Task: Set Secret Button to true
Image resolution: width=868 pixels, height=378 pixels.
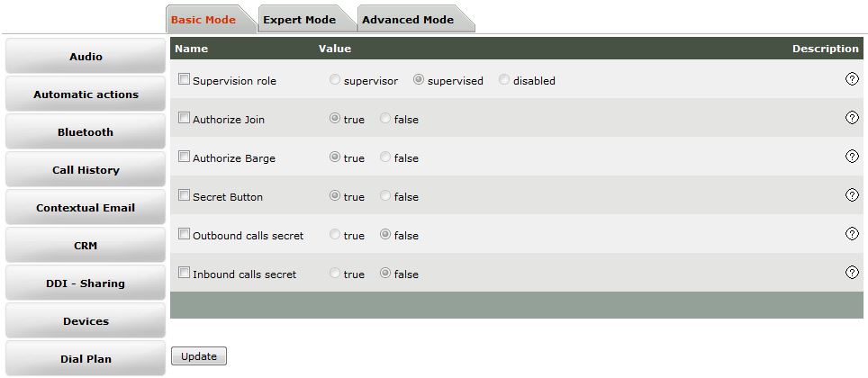Action: tap(334, 196)
